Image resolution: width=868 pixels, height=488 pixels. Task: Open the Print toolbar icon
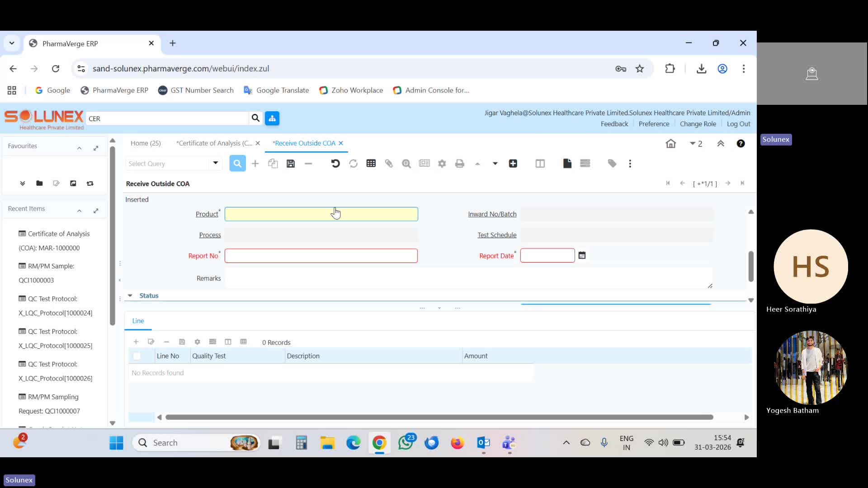[x=460, y=164]
